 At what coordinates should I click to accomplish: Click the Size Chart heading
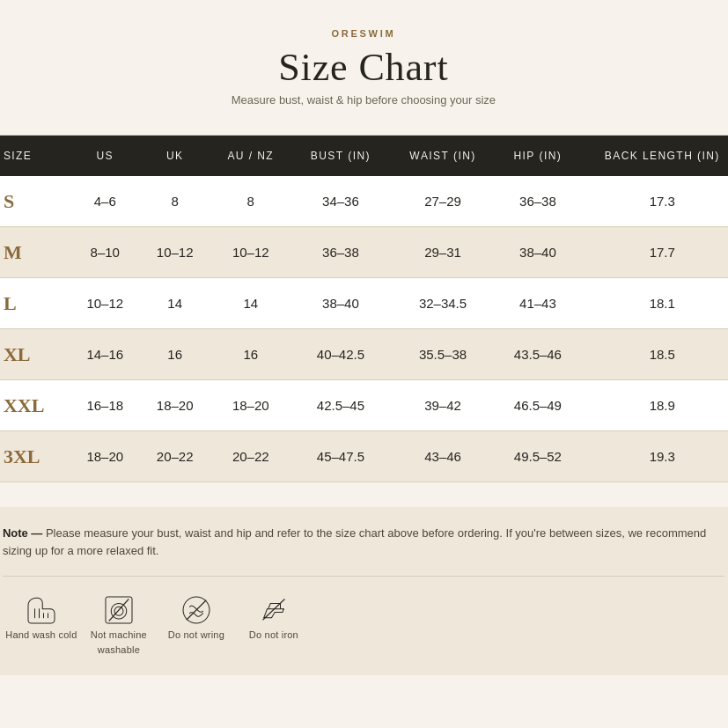363,68
